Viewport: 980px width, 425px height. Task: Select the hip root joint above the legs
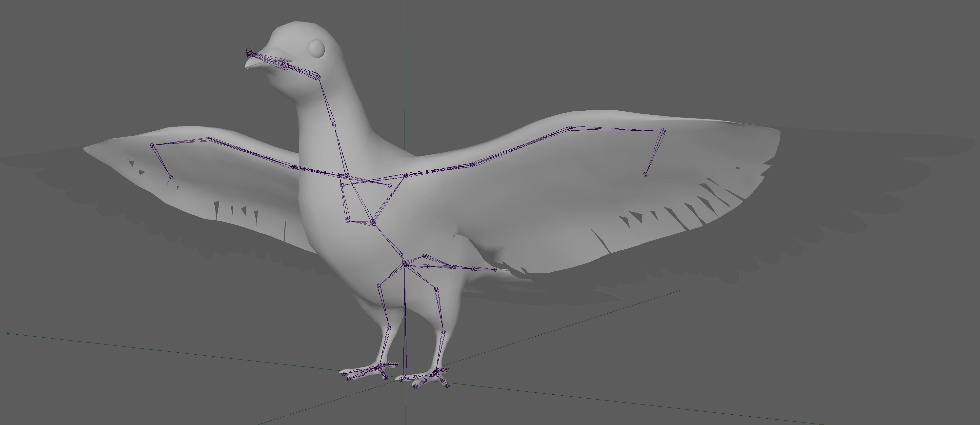click(x=405, y=264)
